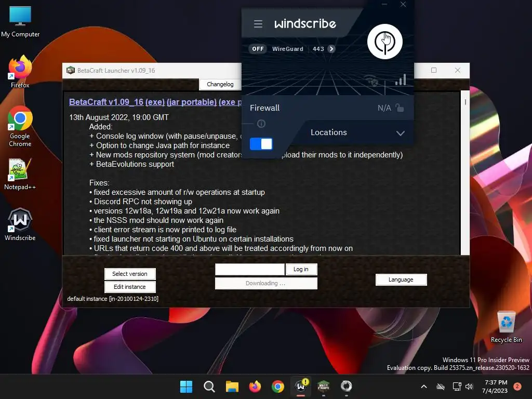Screen dimensions: 532x399
Task: Click the Firewall info icon
Action: pos(261,124)
